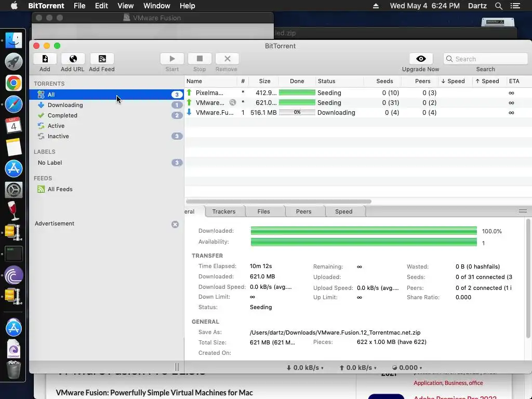This screenshot has height=399, width=532.
Task: Select the Pixelma... seeding torrent row
Action: (358, 92)
